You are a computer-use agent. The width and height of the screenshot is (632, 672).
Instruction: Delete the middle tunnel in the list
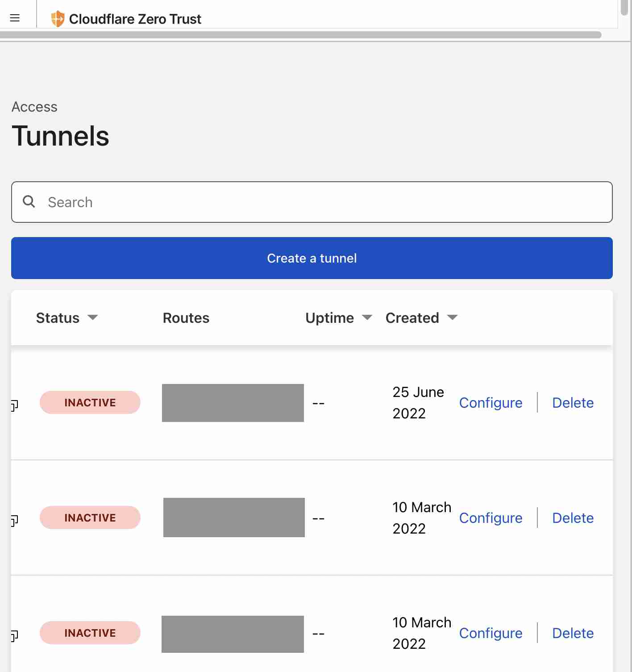tap(573, 518)
